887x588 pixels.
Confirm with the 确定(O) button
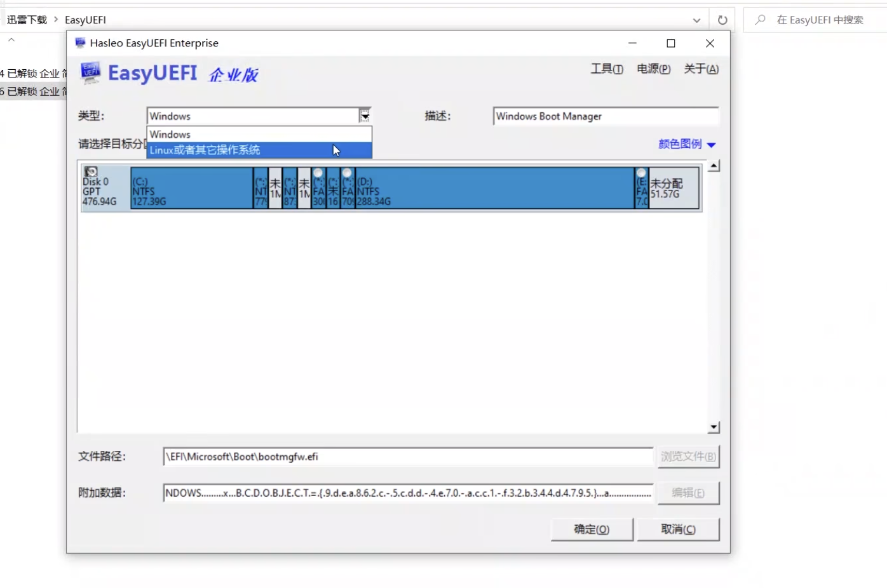point(592,529)
